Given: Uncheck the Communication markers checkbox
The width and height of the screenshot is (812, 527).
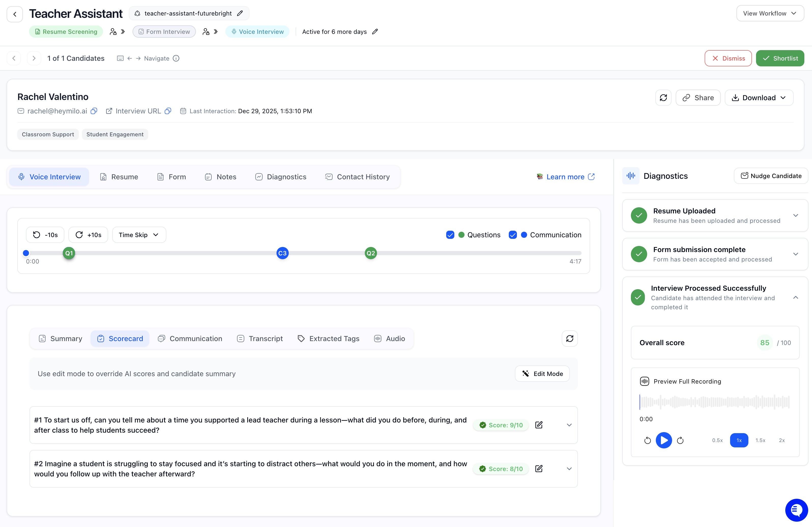Looking at the screenshot, I should point(512,235).
